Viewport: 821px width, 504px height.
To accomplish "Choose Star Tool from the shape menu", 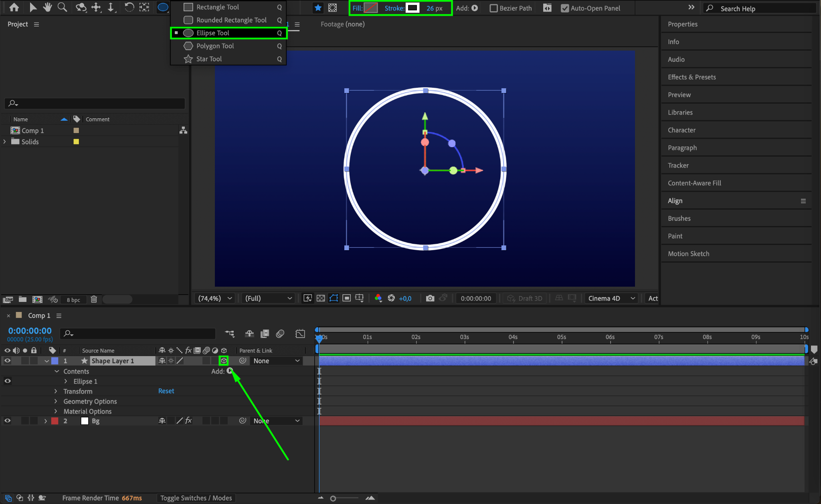I will [209, 59].
